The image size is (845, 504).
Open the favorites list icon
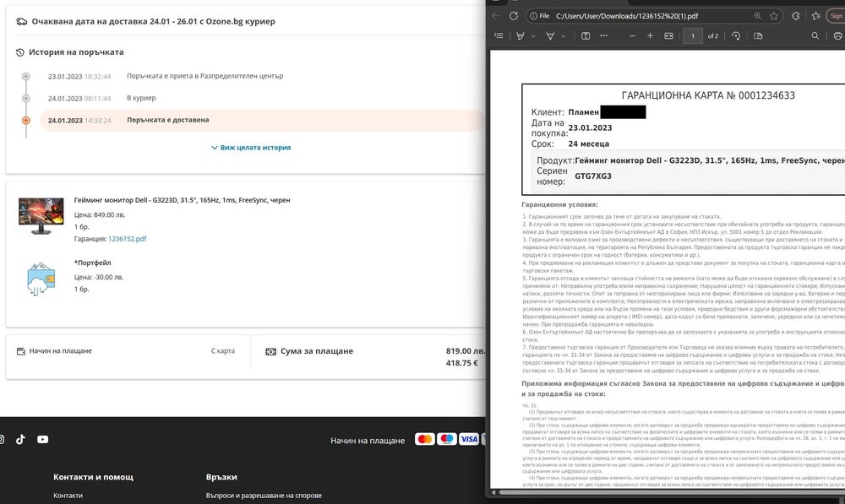[x=816, y=15]
